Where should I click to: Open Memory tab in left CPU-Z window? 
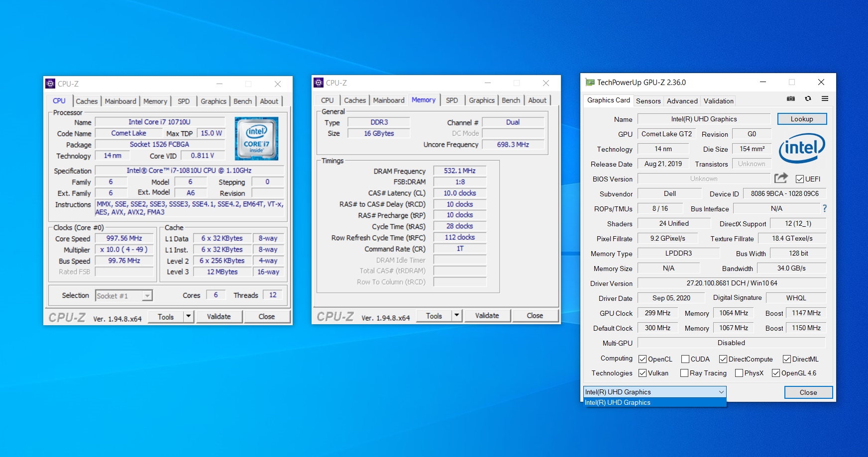click(x=155, y=101)
